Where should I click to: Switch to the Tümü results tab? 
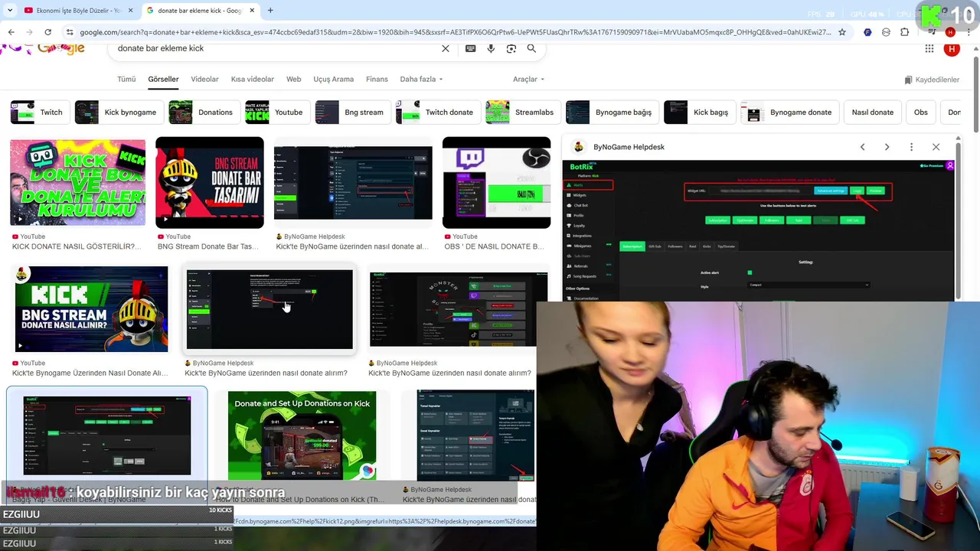pos(126,79)
